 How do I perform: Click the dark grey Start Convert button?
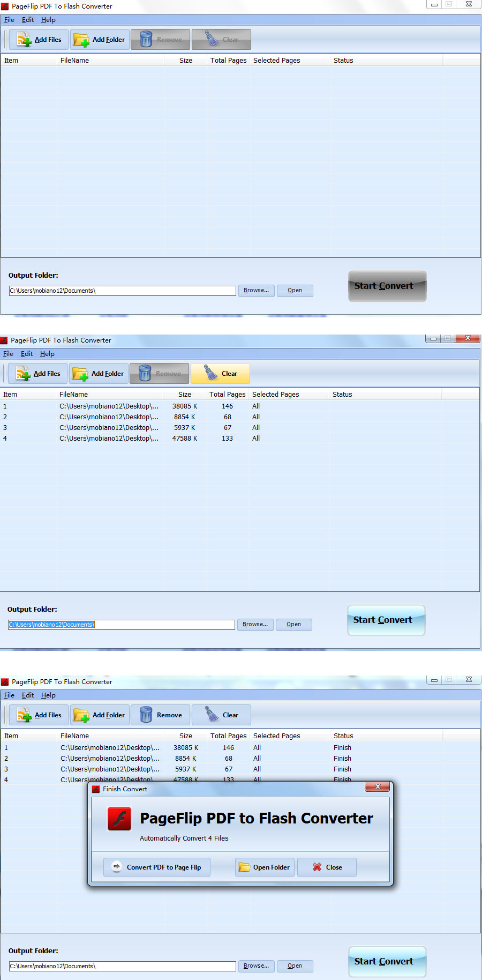click(x=387, y=286)
